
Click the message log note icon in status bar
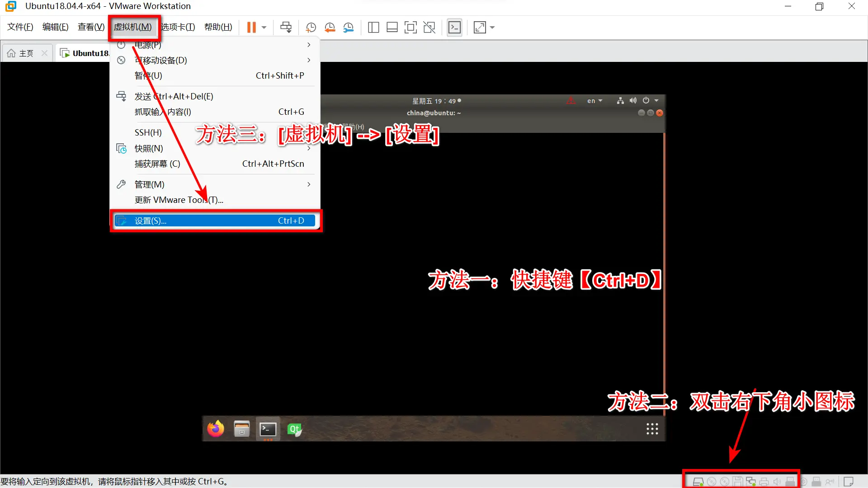[849, 482]
